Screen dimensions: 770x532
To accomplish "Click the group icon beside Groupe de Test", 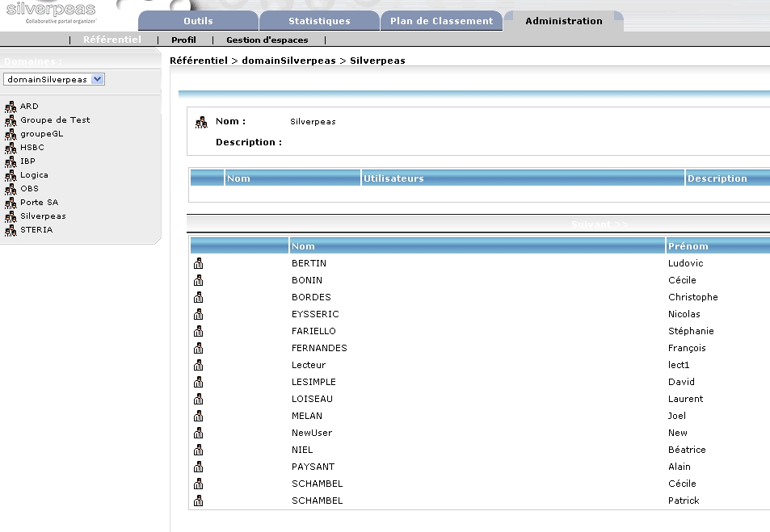I will (11, 120).
